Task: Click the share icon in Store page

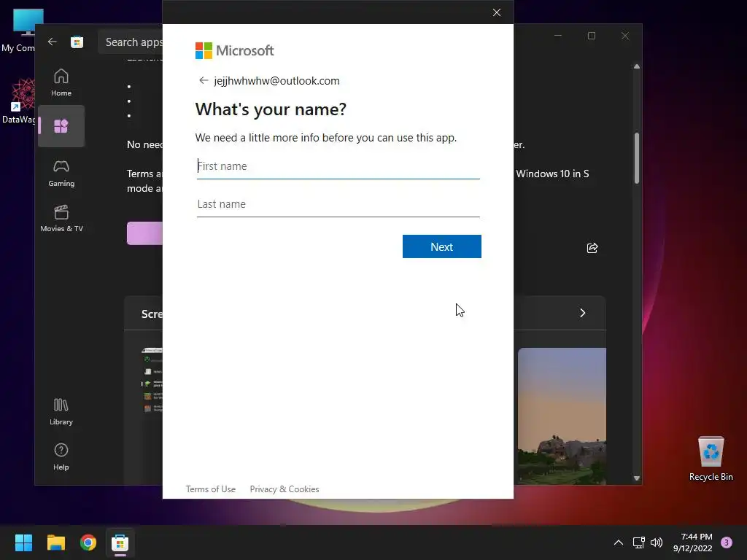Action: pos(592,248)
